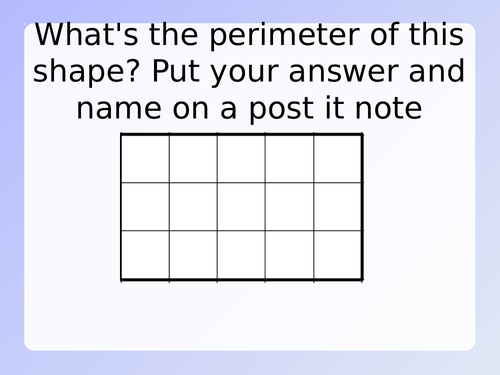Select the top-right square of the grid

coord(338,158)
